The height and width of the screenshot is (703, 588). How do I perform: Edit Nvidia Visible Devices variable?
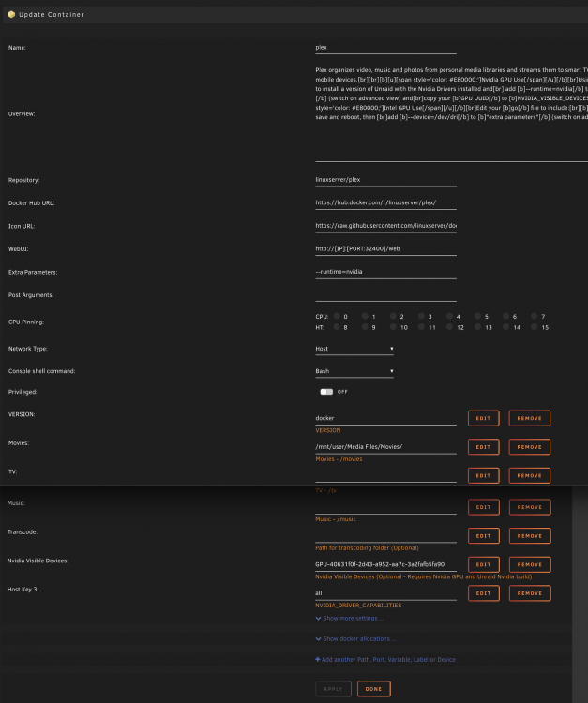(484, 564)
